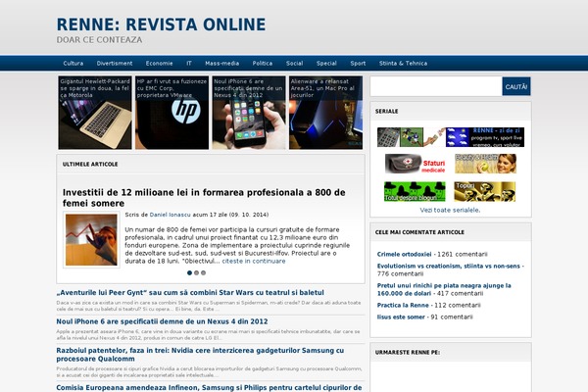
Task: Open the HP logo EMC Corp article thumbnail
Action: tap(171, 113)
